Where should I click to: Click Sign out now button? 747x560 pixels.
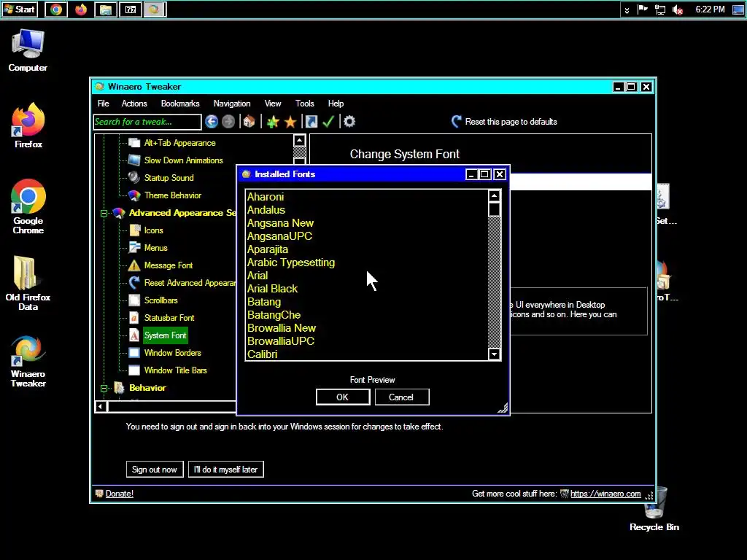pos(155,470)
